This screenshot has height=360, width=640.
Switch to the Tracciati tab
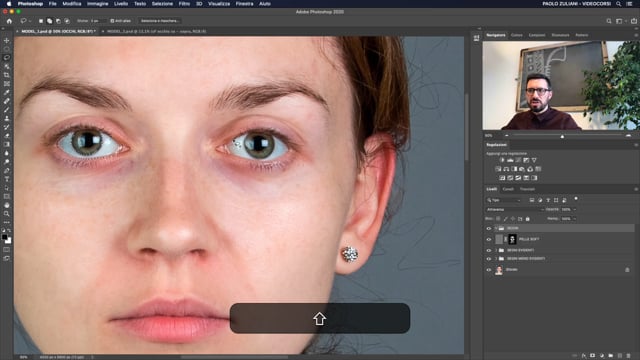(x=527, y=189)
